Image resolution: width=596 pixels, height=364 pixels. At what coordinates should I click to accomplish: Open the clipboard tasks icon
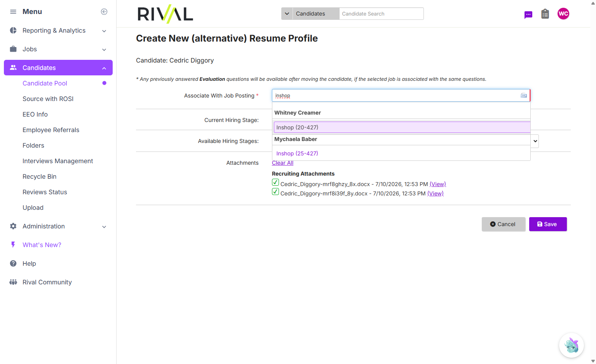coord(545,14)
